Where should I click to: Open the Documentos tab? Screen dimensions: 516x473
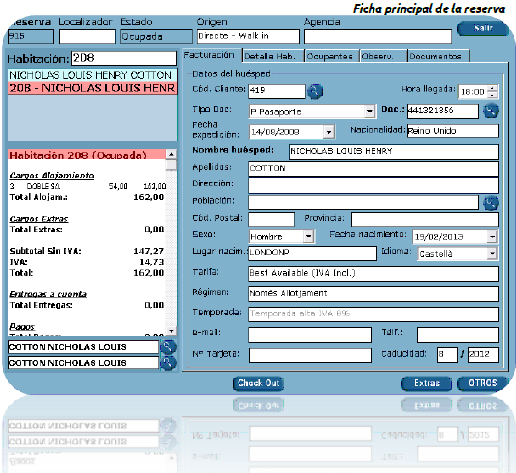(x=438, y=56)
